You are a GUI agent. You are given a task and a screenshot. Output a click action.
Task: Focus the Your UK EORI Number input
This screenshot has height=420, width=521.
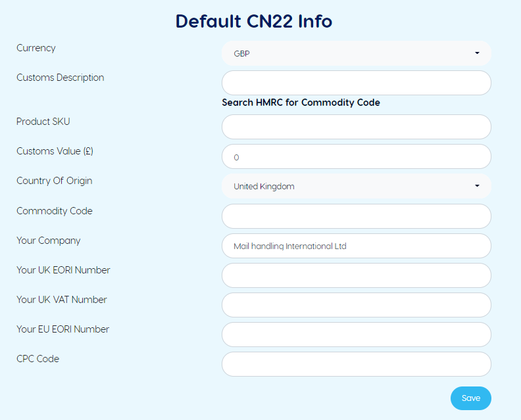pyautogui.click(x=356, y=275)
